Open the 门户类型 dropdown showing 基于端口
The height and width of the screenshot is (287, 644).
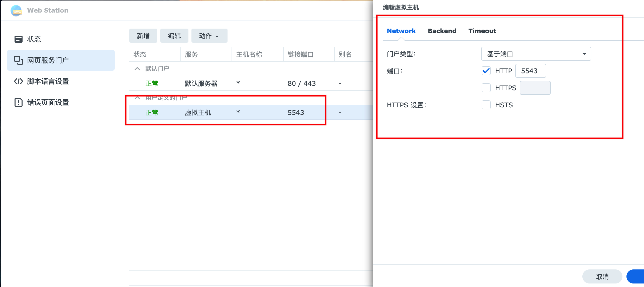(536, 54)
